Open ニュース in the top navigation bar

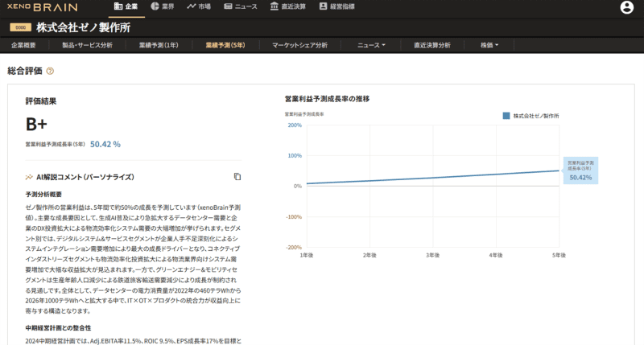tap(241, 7)
